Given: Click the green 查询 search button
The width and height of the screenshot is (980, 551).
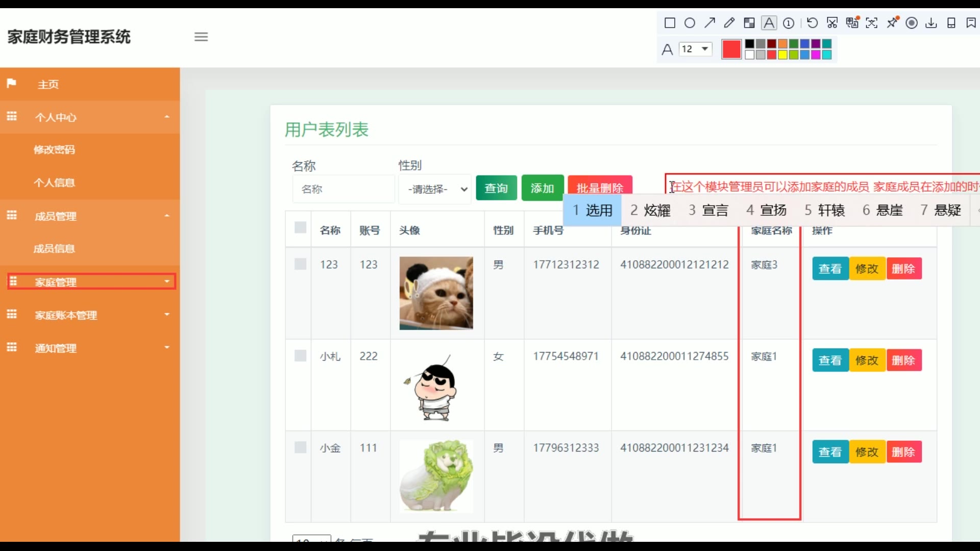Looking at the screenshot, I should tap(496, 188).
